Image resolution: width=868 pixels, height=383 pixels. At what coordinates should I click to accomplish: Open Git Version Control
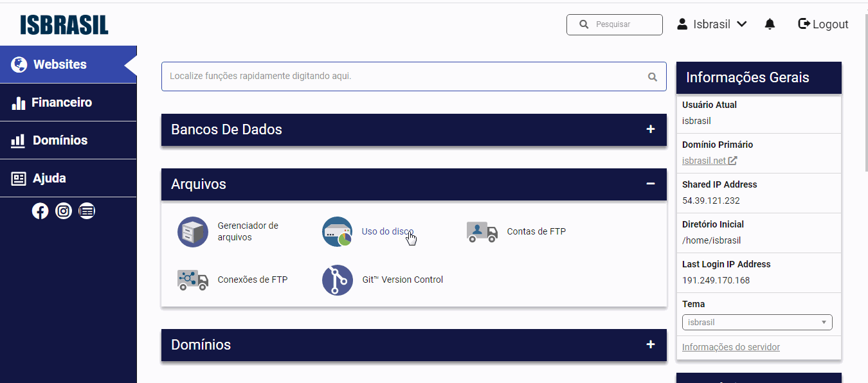pyautogui.click(x=402, y=280)
